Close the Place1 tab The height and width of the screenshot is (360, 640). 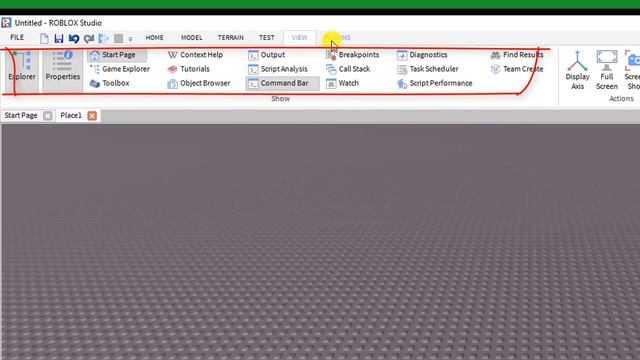[92, 116]
